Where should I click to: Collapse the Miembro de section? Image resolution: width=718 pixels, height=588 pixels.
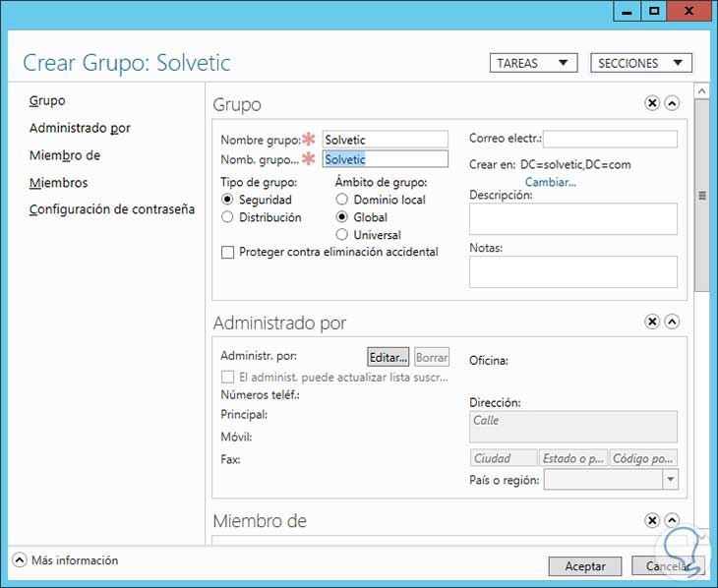click(x=672, y=520)
